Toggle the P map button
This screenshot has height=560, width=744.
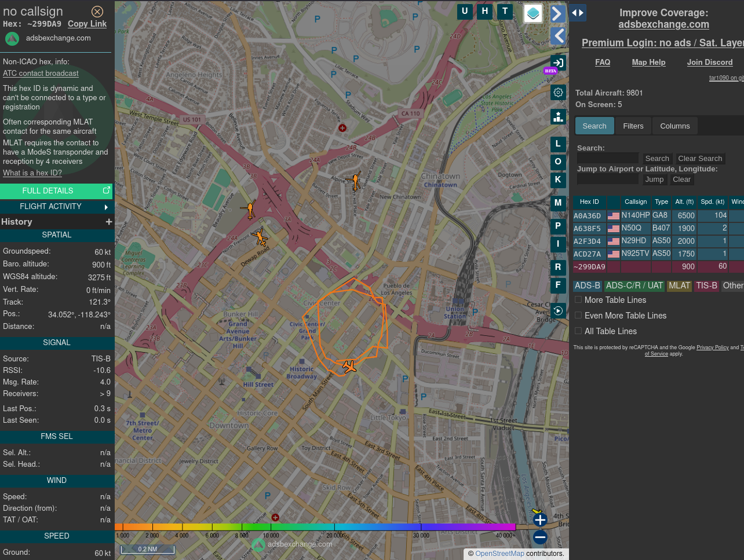558,226
